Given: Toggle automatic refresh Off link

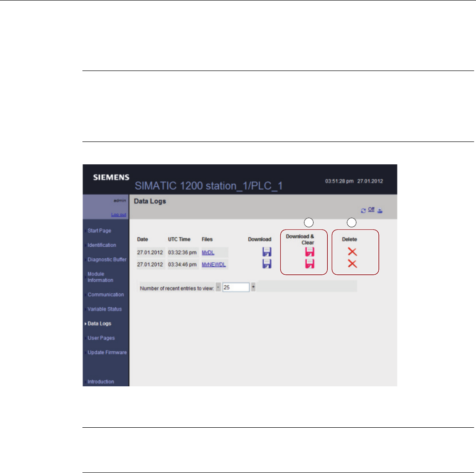Looking at the screenshot, I should click(x=371, y=209).
